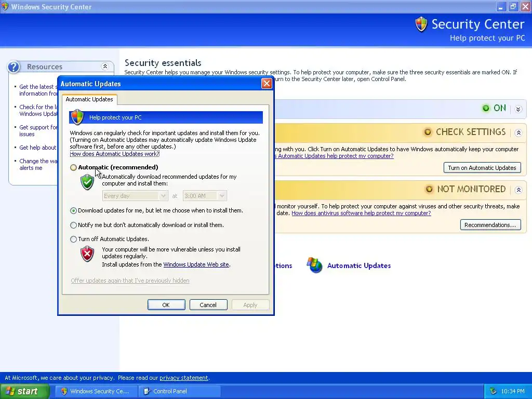Click OK in Automatic Updates dialog
532x399 pixels.
(166, 304)
